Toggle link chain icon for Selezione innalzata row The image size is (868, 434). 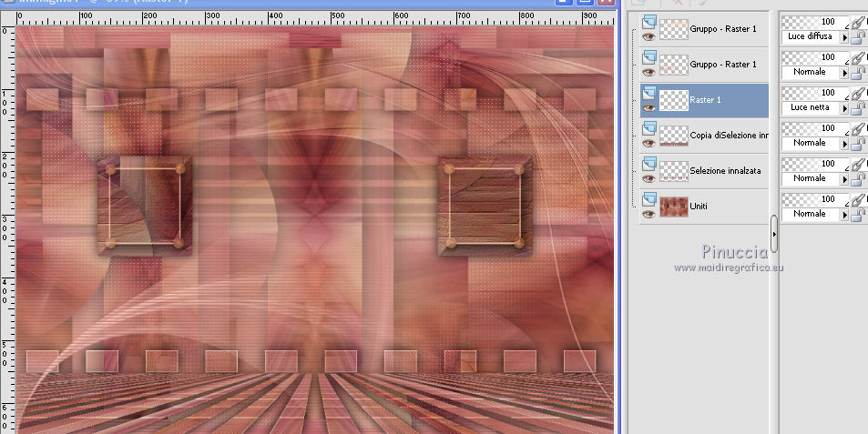point(859,166)
